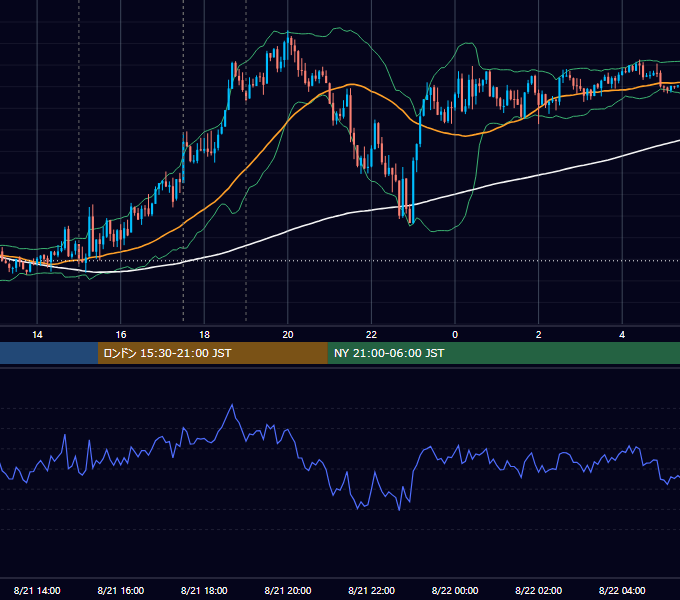Click the 8/21 16:00 timestamp label

click(121, 590)
